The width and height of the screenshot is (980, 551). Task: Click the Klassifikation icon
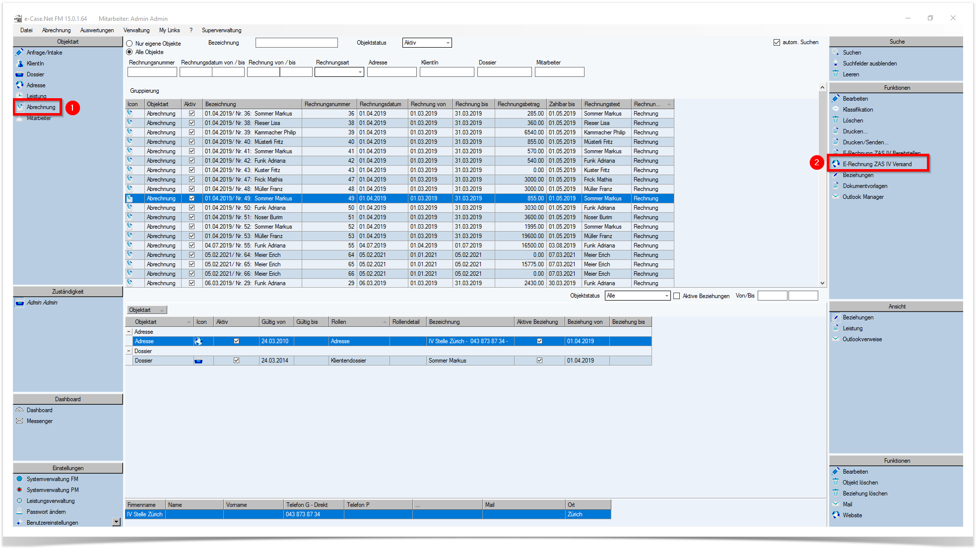pyautogui.click(x=836, y=110)
